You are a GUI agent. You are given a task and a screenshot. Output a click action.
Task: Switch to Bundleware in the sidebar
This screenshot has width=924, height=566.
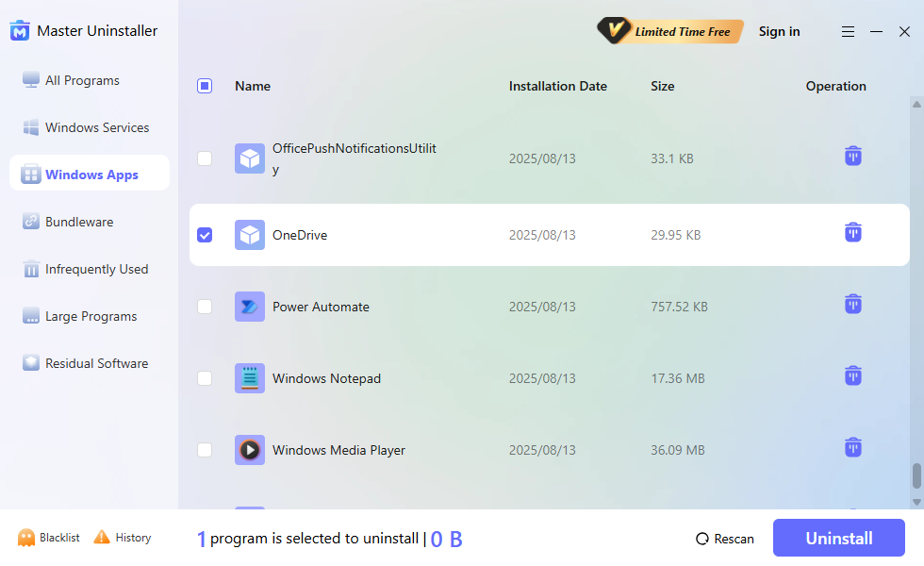tap(79, 222)
